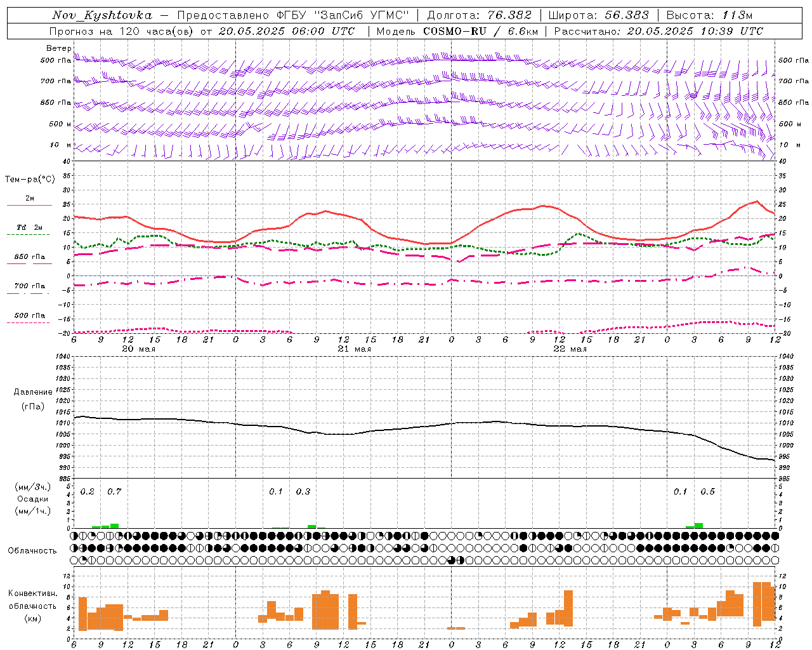Click the Осадки precipitation label
Image resolution: width=812 pixels, height=650 pixels.
(32, 499)
